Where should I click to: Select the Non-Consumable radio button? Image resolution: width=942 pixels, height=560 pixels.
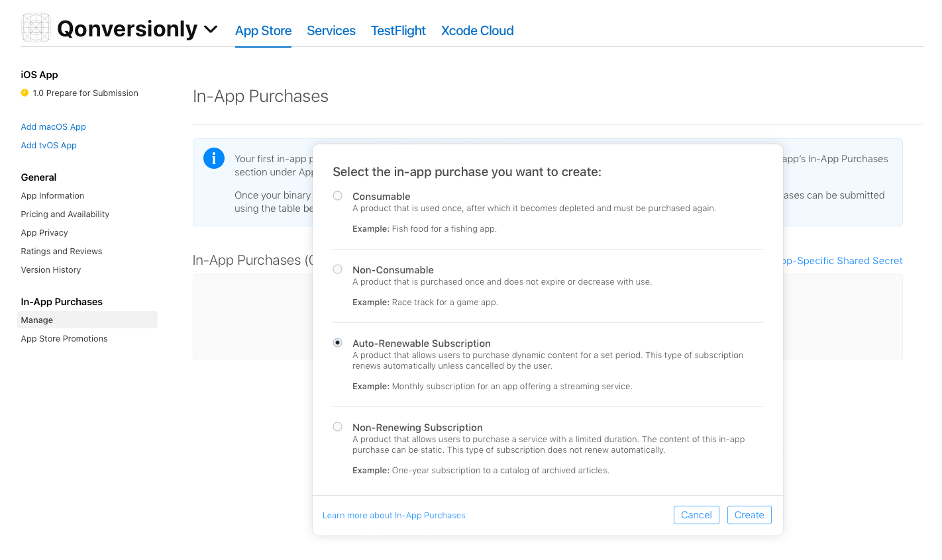[338, 269]
